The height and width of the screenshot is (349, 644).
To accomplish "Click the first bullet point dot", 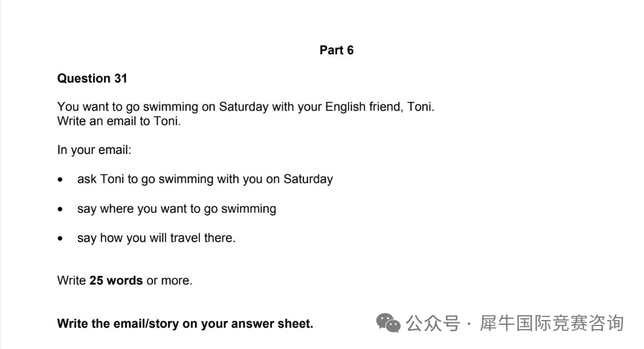I will point(60,179).
